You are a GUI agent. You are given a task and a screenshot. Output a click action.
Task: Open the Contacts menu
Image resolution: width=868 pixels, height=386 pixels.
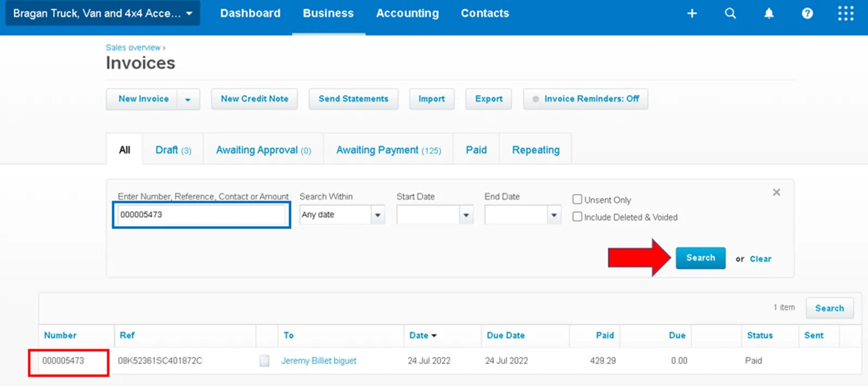pyautogui.click(x=485, y=13)
